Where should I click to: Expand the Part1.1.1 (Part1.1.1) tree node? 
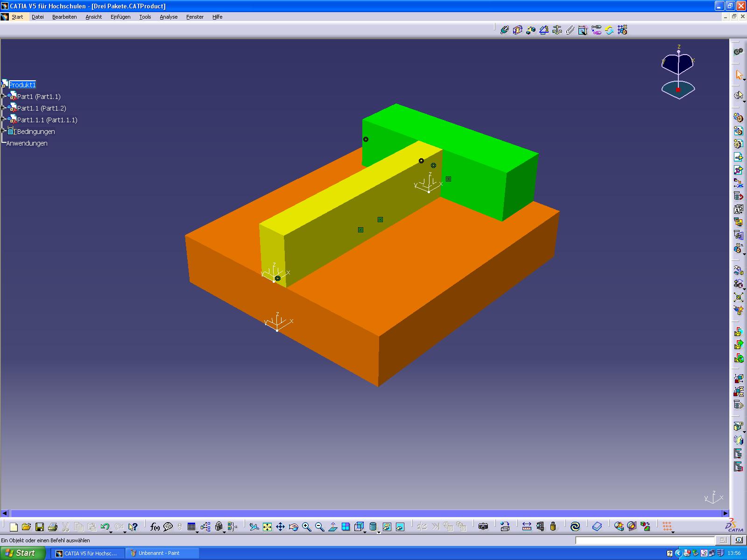(x=3, y=119)
